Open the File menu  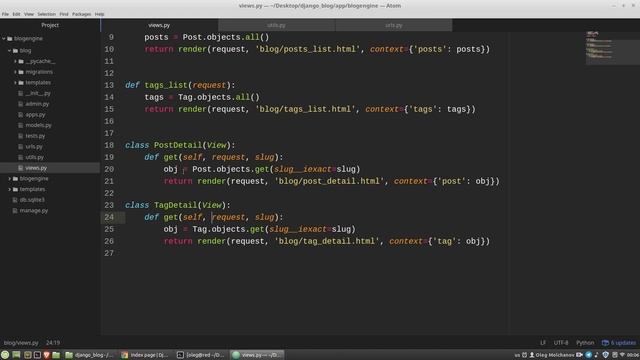(5, 14)
